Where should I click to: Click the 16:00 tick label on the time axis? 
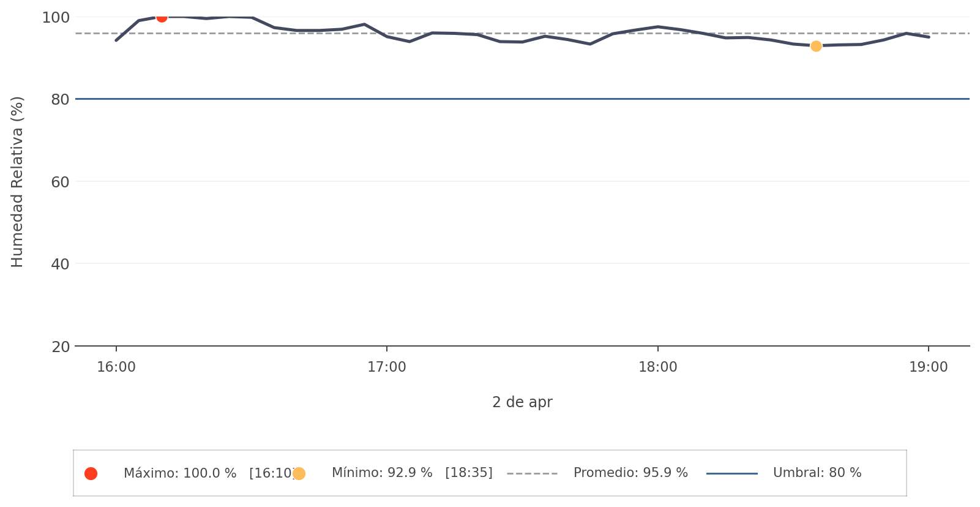[x=116, y=367]
